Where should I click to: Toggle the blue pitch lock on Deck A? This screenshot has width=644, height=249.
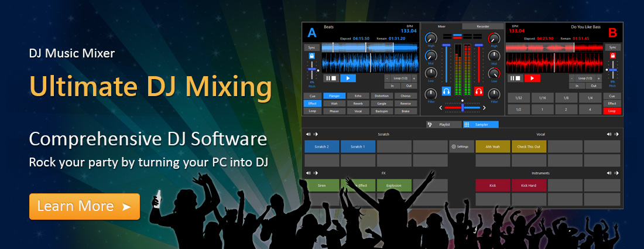tap(311, 56)
